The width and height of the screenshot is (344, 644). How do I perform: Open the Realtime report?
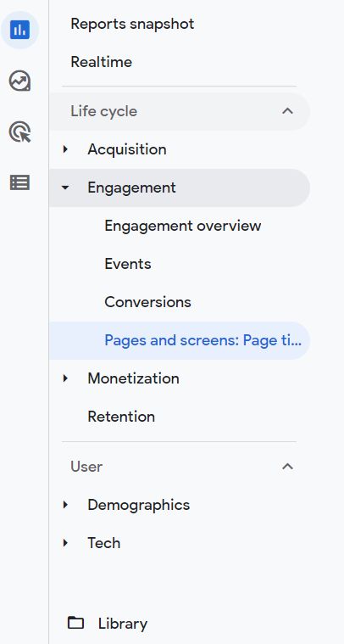102,62
